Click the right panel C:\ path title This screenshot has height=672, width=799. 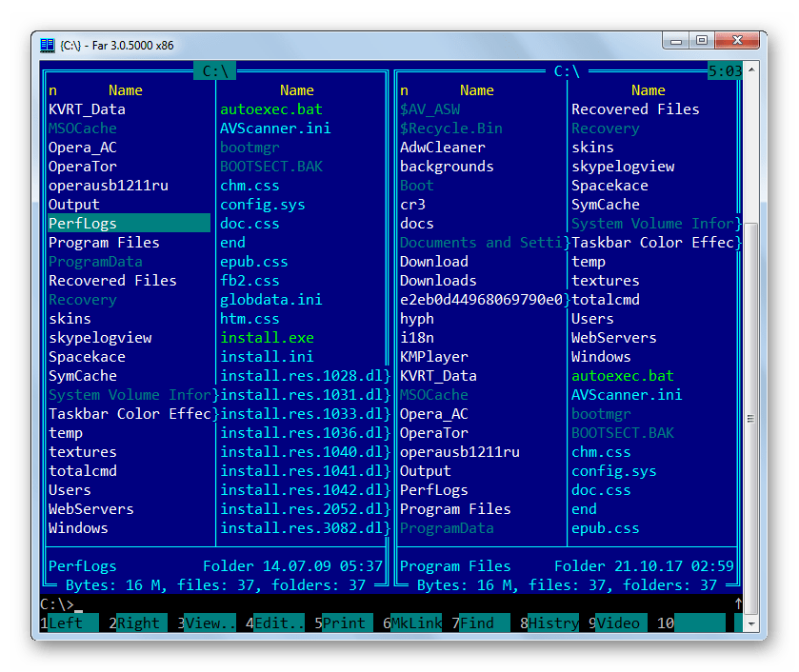click(x=567, y=70)
